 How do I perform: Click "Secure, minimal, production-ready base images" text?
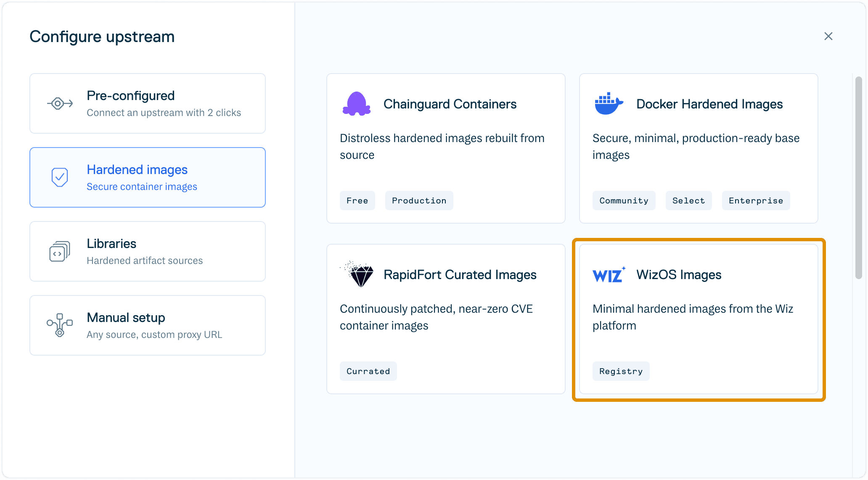tap(696, 147)
